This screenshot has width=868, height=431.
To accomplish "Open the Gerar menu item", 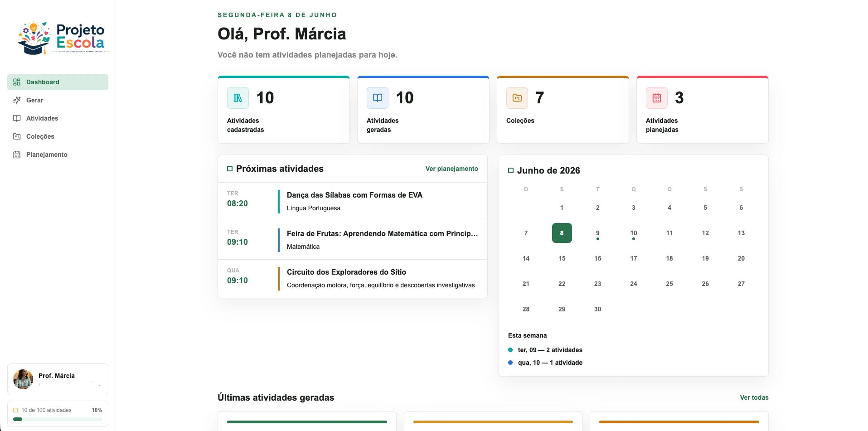I will click(58, 100).
